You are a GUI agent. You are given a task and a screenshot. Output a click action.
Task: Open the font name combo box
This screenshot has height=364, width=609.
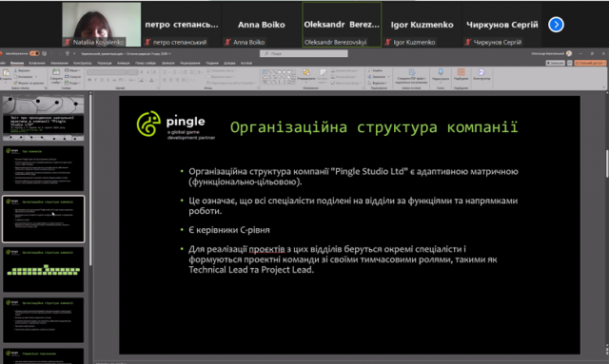108,72
